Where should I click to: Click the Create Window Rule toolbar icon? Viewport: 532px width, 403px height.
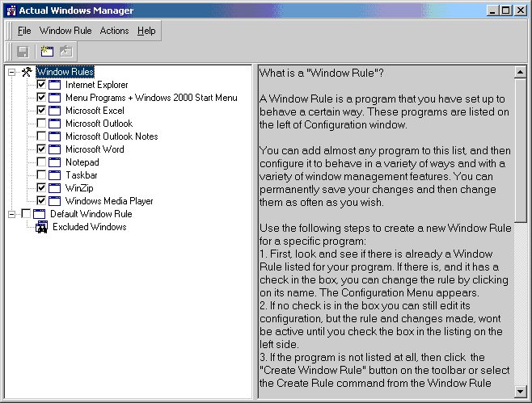click(47, 52)
